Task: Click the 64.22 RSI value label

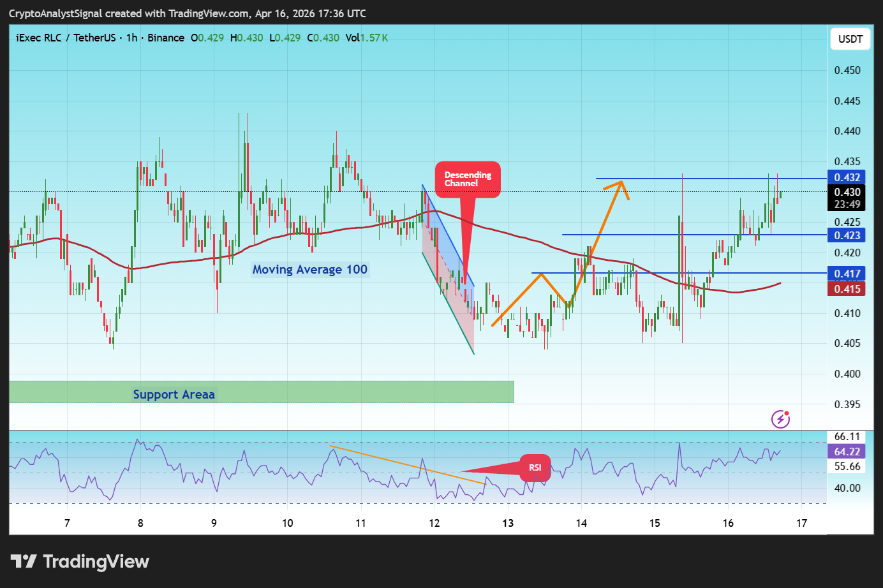Action: (x=847, y=452)
